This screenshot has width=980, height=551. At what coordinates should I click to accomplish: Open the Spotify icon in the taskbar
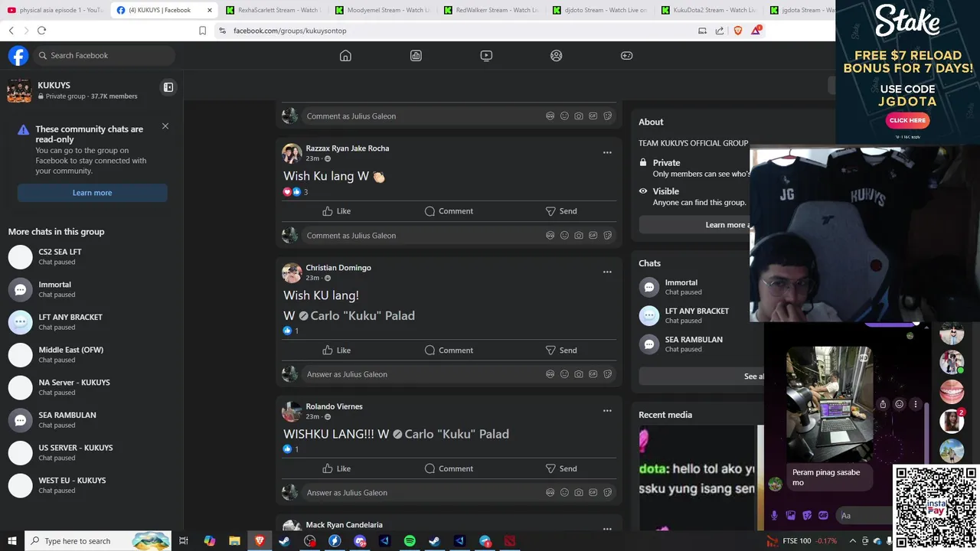click(410, 541)
